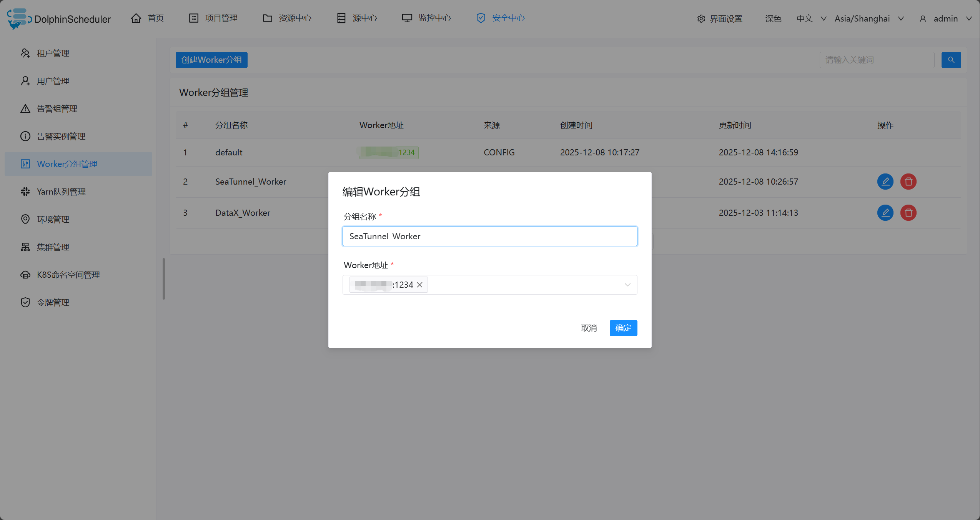Open the Asia/Shanghai timezone dropdown
The height and width of the screenshot is (520, 980).
[869, 19]
